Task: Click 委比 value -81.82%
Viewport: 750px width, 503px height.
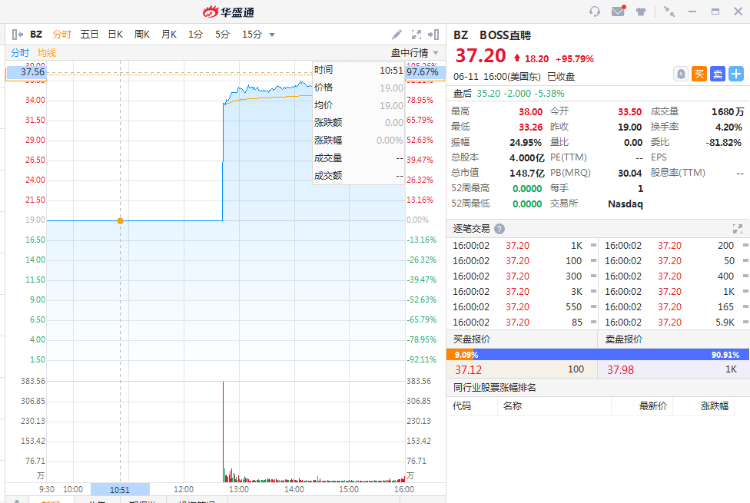Action: click(723, 142)
